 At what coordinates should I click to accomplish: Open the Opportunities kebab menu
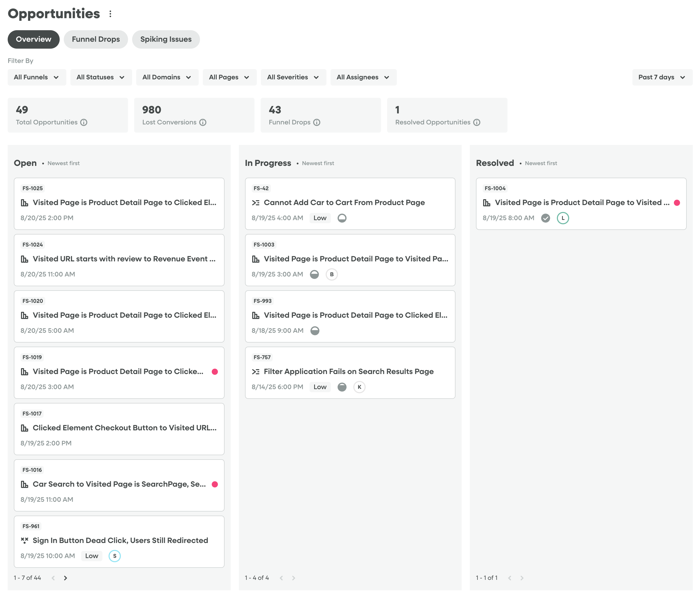click(x=110, y=14)
